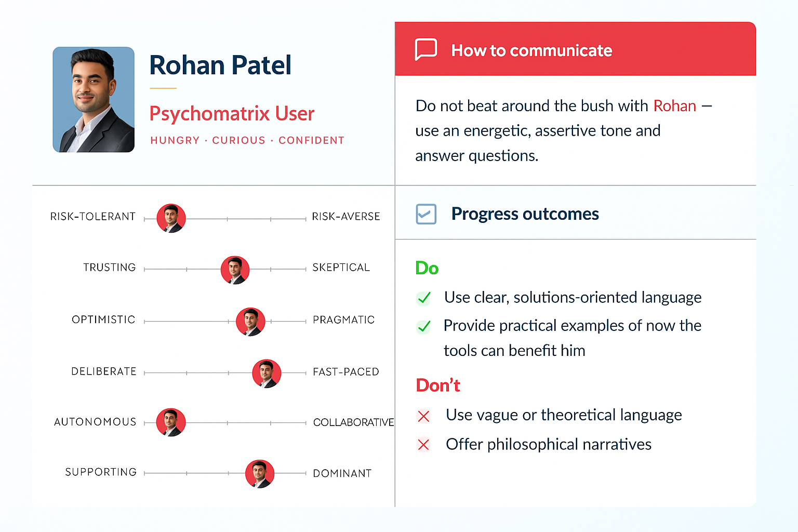Click the red Rohan name link
The height and width of the screenshot is (532, 798).
click(x=674, y=106)
